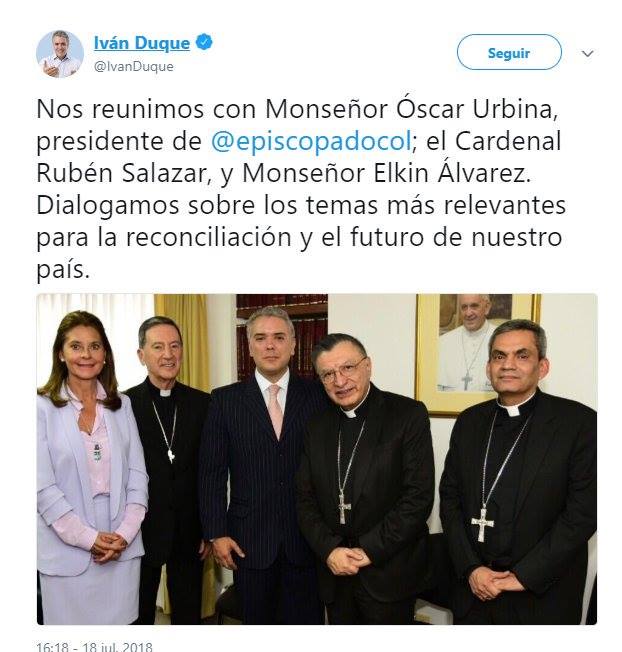622x652 pixels.
Task: Click the text Monseñor Elkin Álvarez
Action: pyautogui.click(x=386, y=173)
